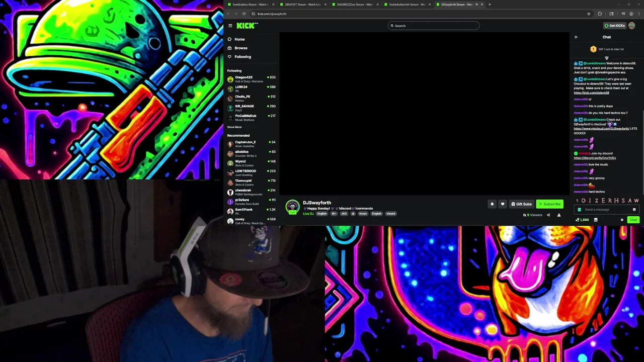Select the visuals stream tag
This screenshot has width=644, height=362.
click(x=391, y=214)
